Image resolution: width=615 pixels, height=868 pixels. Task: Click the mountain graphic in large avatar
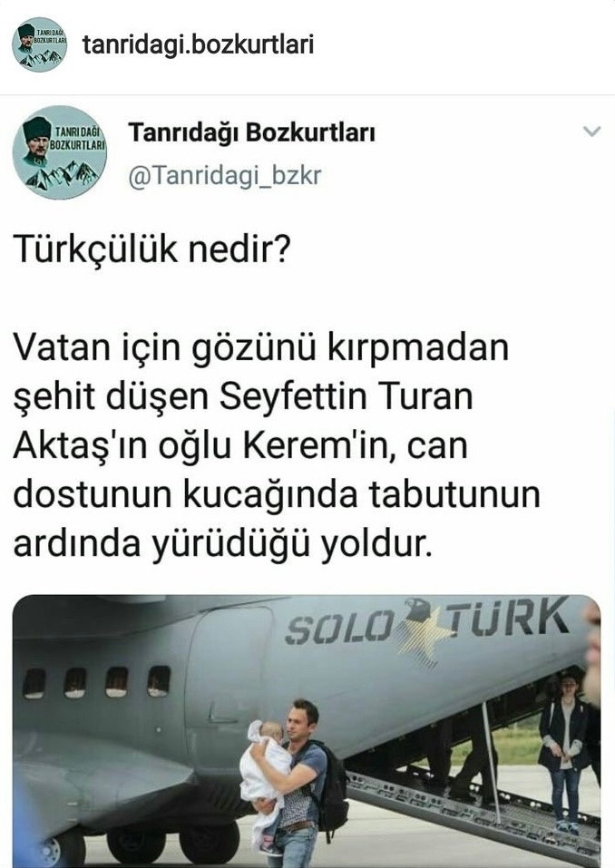pos(62,175)
